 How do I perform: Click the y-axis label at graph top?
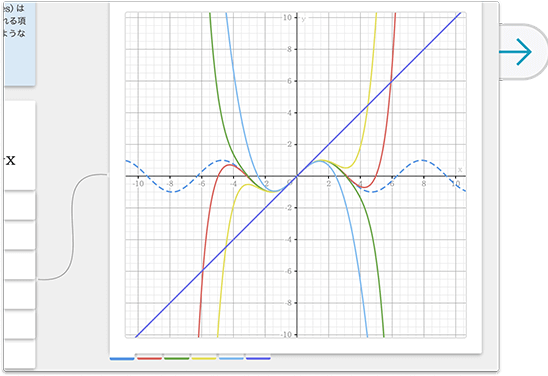(x=303, y=19)
